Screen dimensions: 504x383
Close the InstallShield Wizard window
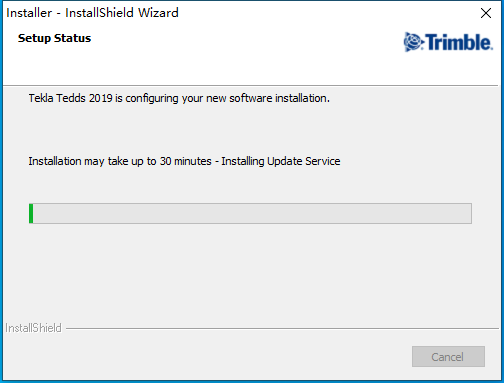486,13
